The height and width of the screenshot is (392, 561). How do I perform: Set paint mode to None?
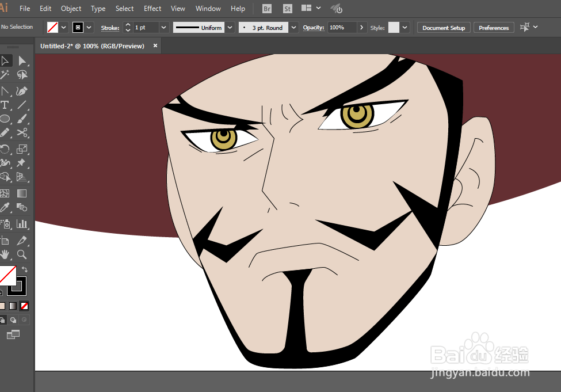tap(24, 306)
